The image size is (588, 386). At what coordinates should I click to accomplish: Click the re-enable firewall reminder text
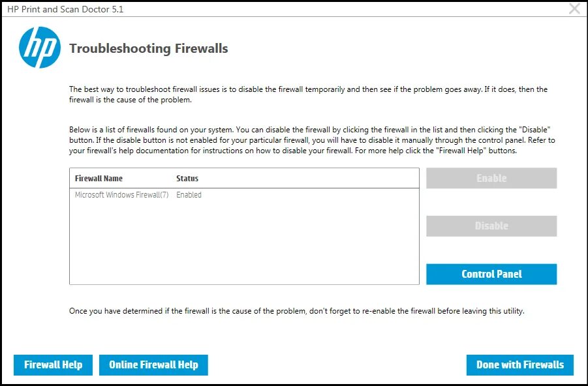click(297, 311)
